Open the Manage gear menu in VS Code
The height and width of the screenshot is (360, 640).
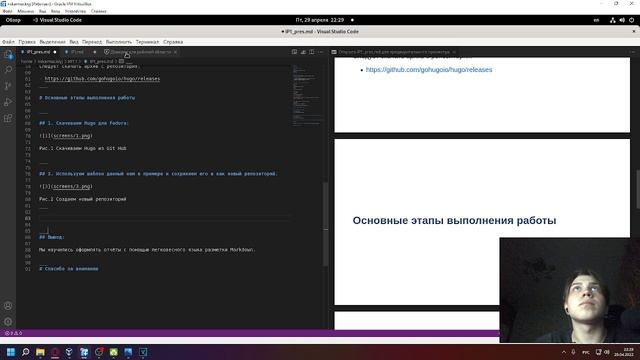tap(8, 322)
